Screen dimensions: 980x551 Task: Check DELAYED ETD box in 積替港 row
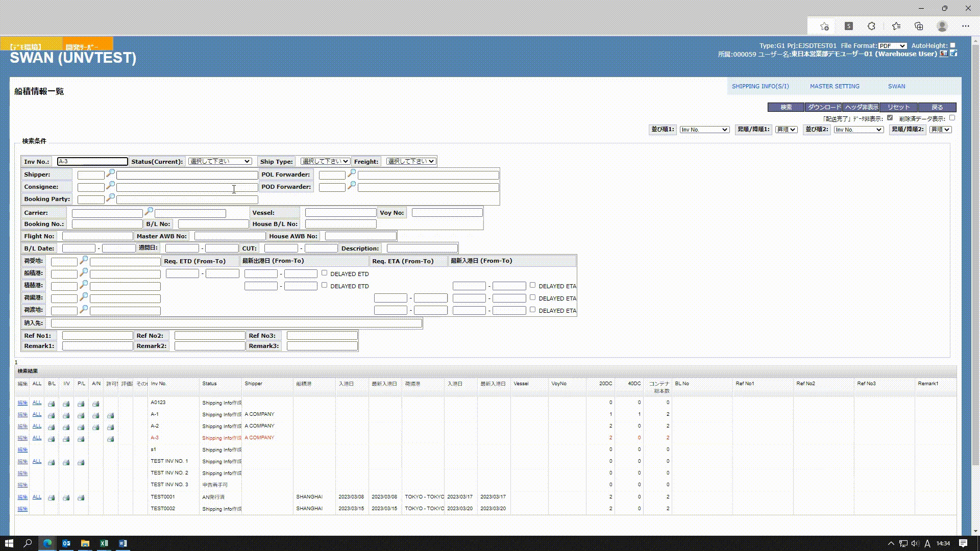click(324, 285)
